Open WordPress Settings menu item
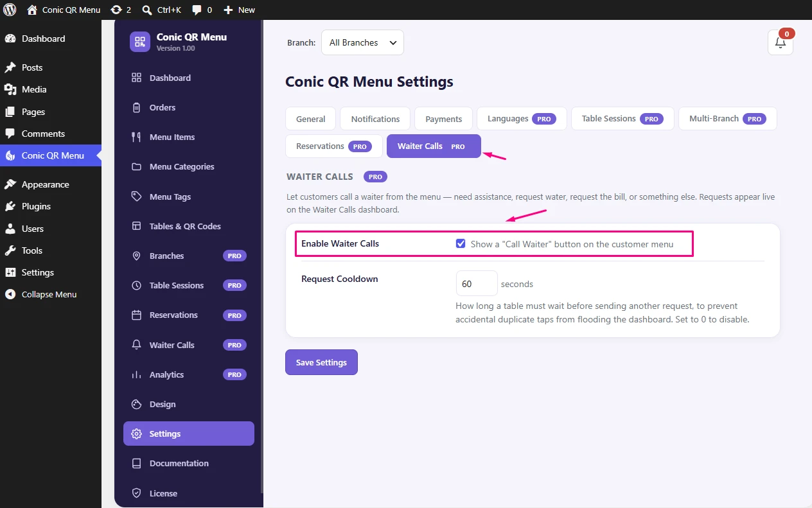Screen dimensions: 812x508 51,272
